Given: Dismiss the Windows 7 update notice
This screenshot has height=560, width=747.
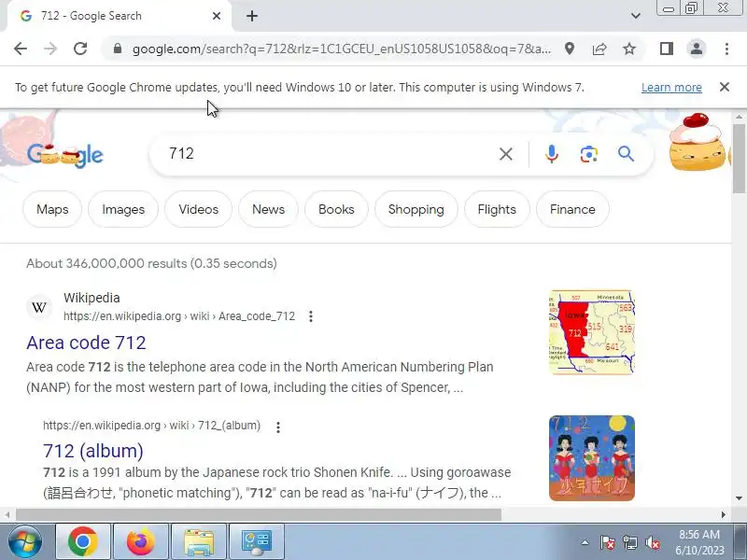Looking at the screenshot, I should tap(725, 87).
